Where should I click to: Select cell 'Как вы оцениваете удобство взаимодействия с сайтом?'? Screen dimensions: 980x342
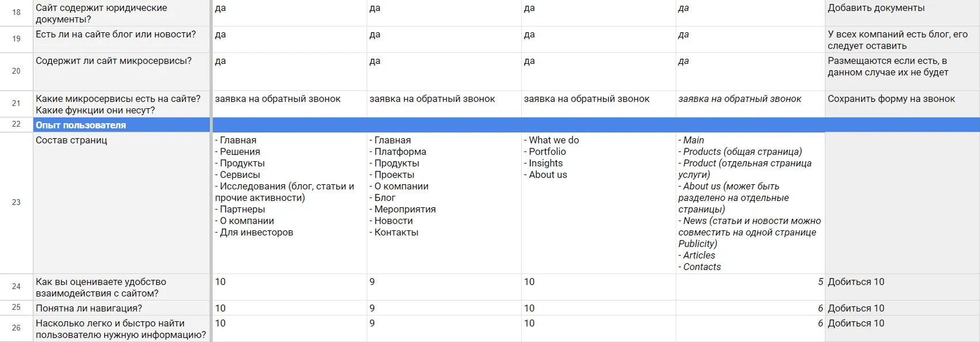coord(121,287)
